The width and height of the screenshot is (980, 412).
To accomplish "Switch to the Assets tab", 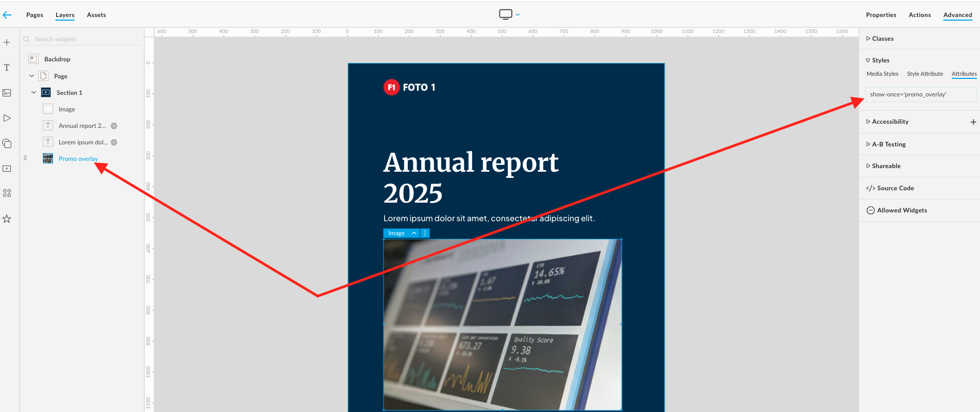I will (96, 15).
